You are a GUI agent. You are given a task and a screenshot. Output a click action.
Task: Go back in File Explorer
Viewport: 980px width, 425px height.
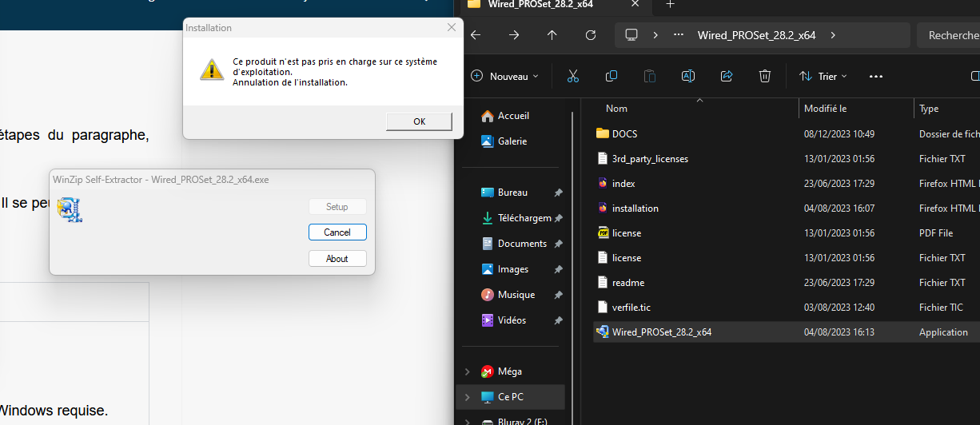point(476,35)
